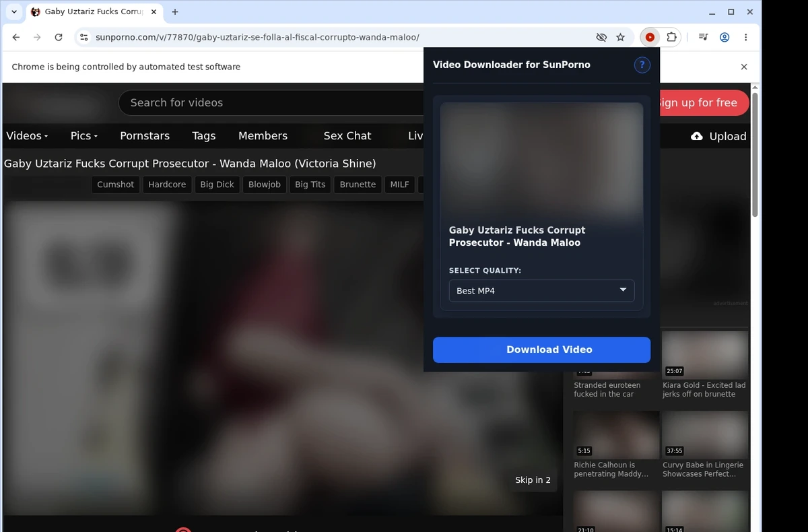Open the site information icon in address bar
This screenshot has width=808, height=532.
[84, 38]
